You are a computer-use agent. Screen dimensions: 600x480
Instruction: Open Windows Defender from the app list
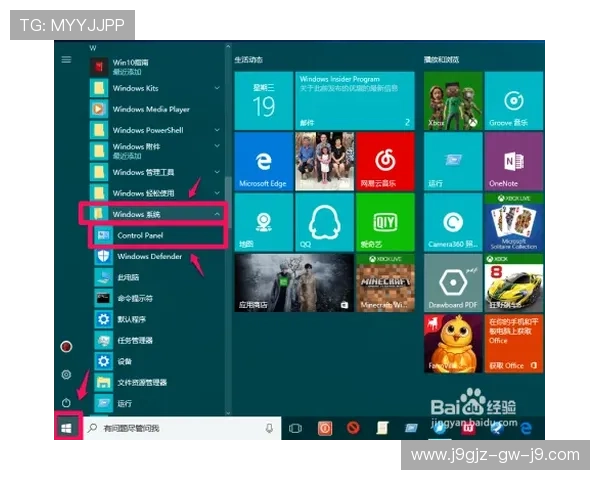pyautogui.click(x=148, y=256)
